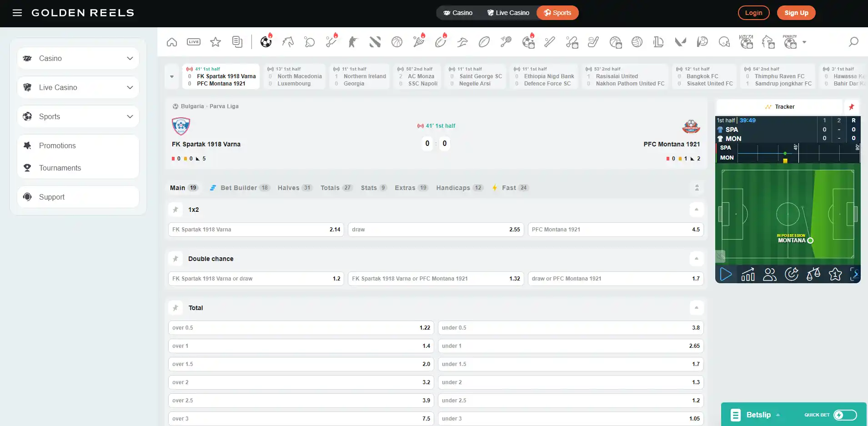Open tracker head-to-head scales icon
Viewport: 868px width, 426px height.
click(x=813, y=274)
